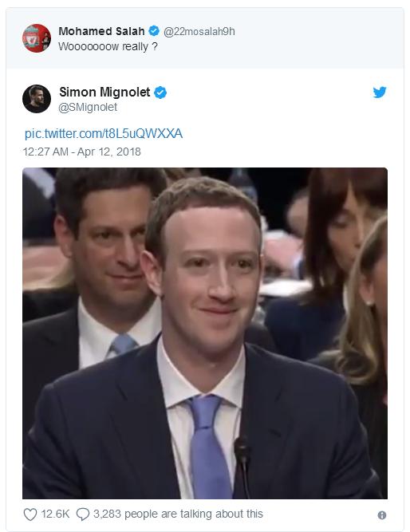Open the pic.twitter.com/t8L5uQWXXA link
The image size is (410, 532).
pos(104,134)
